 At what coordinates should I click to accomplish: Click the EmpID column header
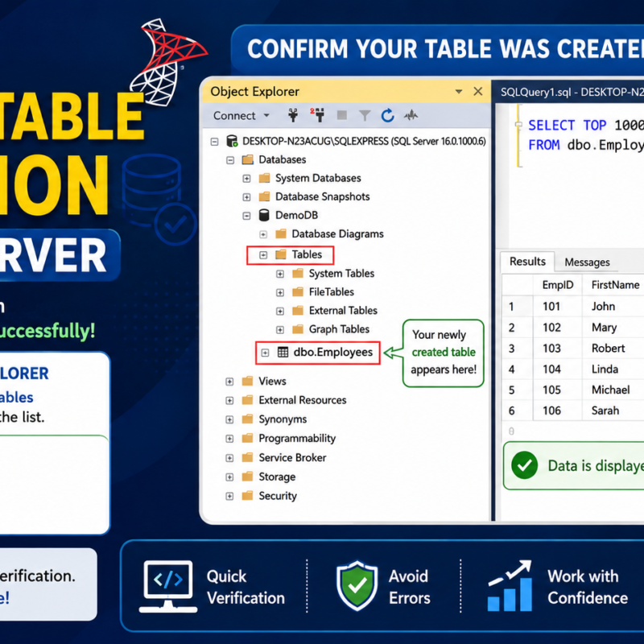[x=557, y=285]
